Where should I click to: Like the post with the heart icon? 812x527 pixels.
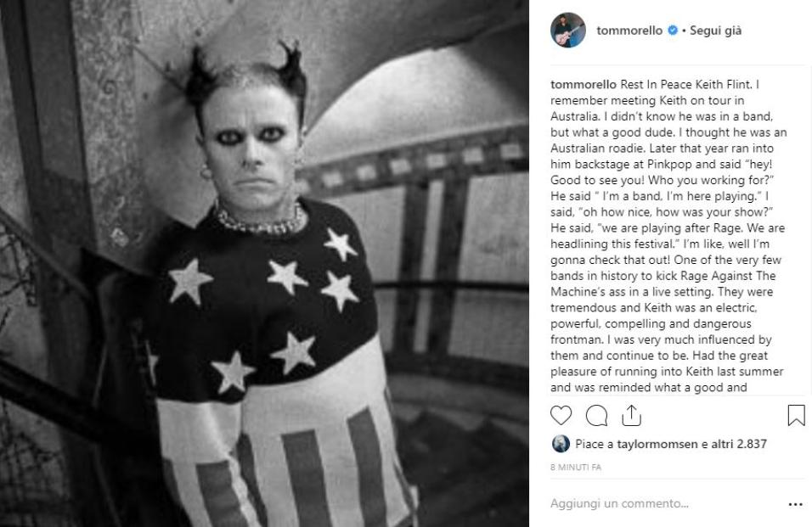tap(561, 415)
